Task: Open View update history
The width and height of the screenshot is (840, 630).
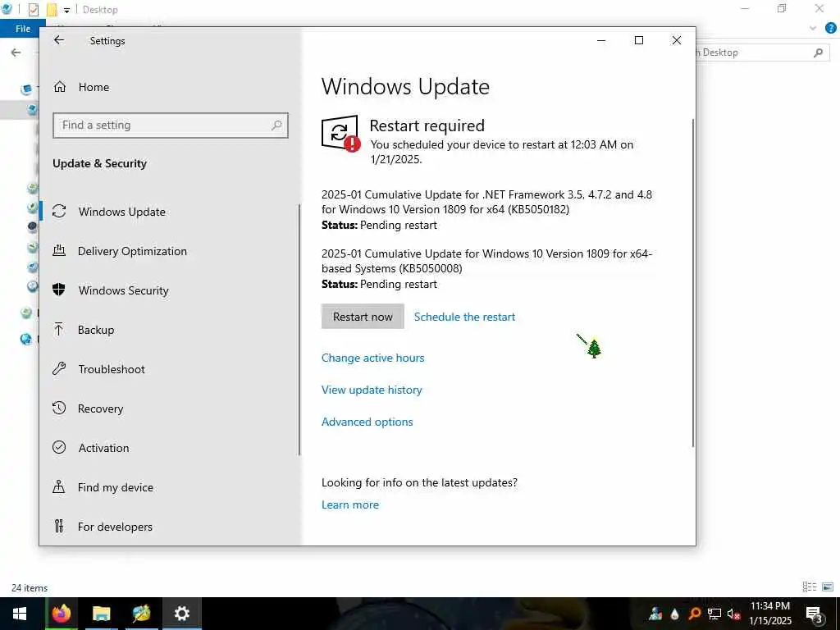Action: pos(372,390)
